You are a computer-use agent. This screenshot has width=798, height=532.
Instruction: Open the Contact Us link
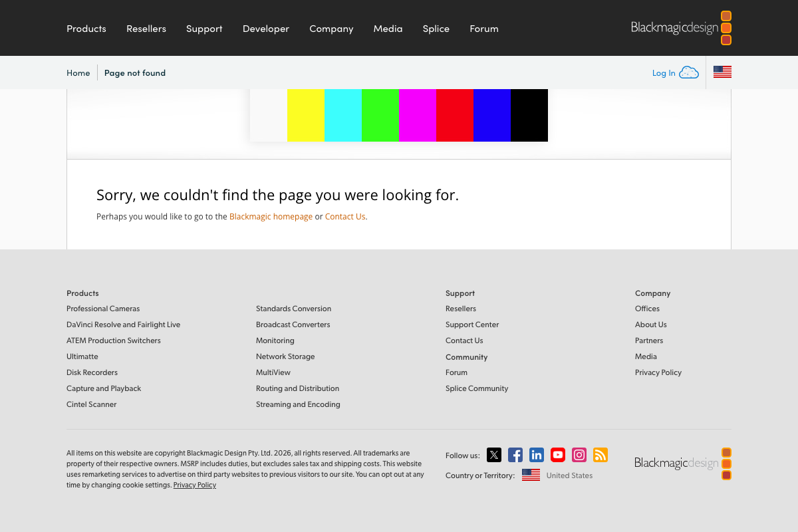pos(345,216)
